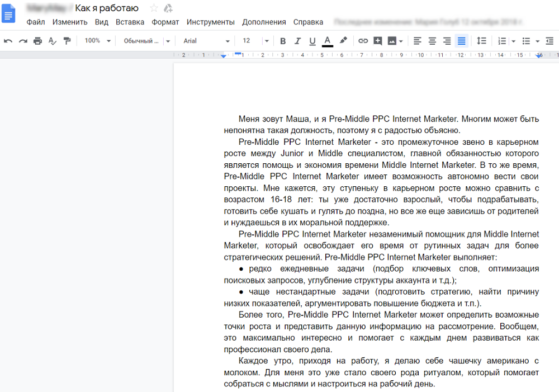Open the Вставка menu
Viewport: 559px width, 392px height.
click(130, 22)
